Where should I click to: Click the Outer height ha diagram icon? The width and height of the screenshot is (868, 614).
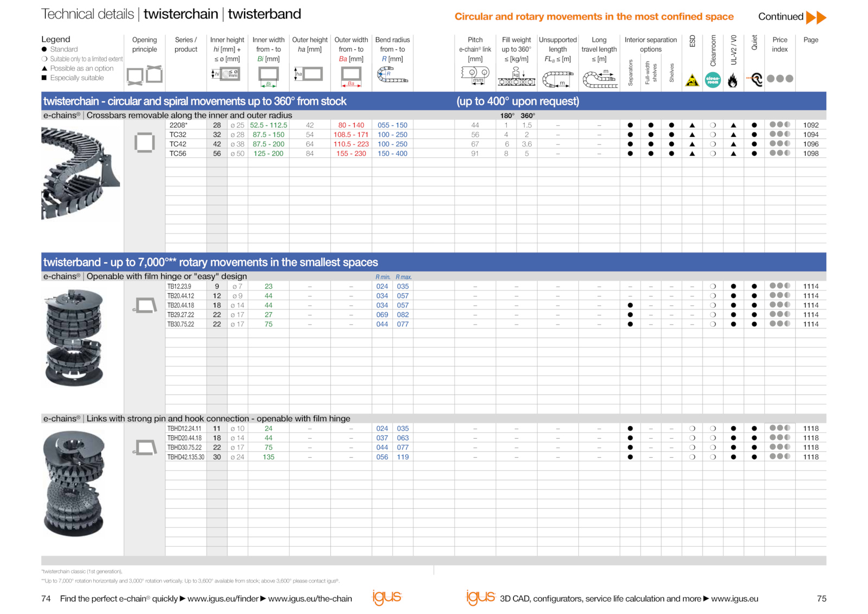coord(308,74)
